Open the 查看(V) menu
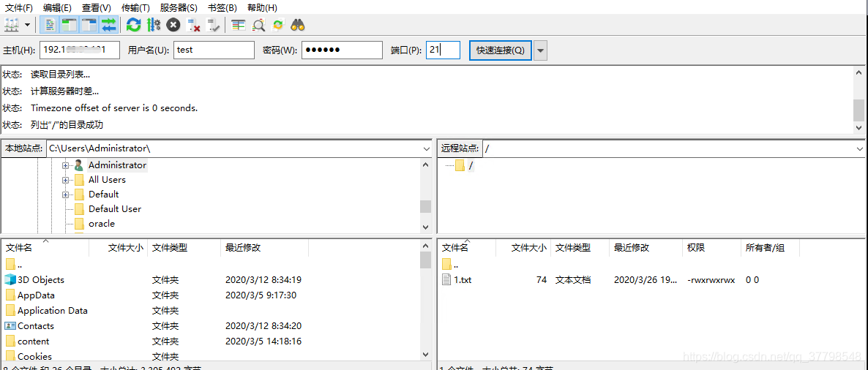 pyautogui.click(x=97, y=8)
